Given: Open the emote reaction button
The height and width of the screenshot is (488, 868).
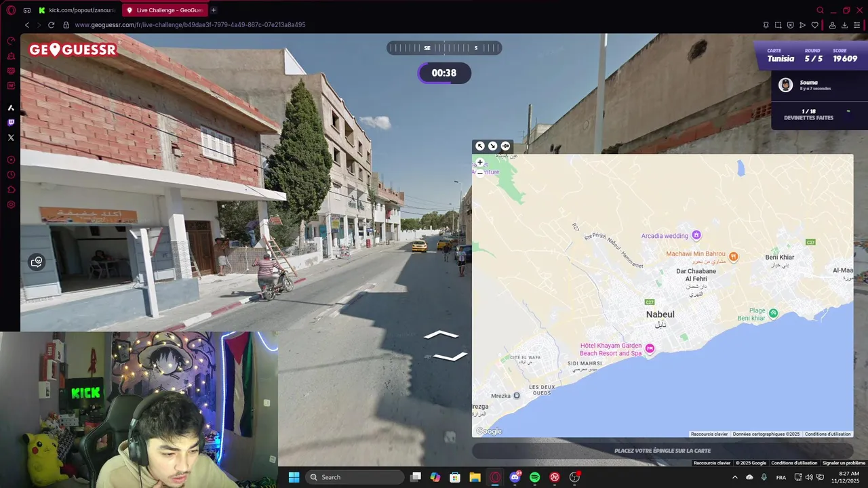Looking at the screenshot, I should (37, 262).
